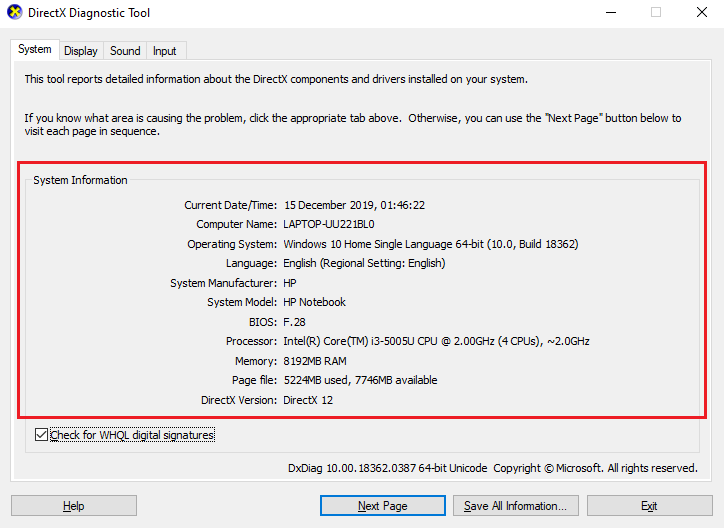Click DirectX Version value DirectX 12
Screen dimensions: 724x528
click(x=308, y=400)
